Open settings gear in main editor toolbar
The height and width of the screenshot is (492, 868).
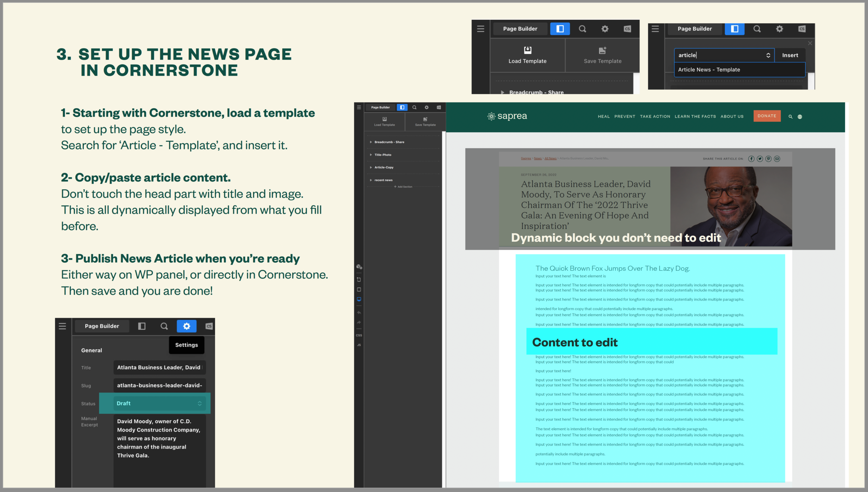point(427,107)
